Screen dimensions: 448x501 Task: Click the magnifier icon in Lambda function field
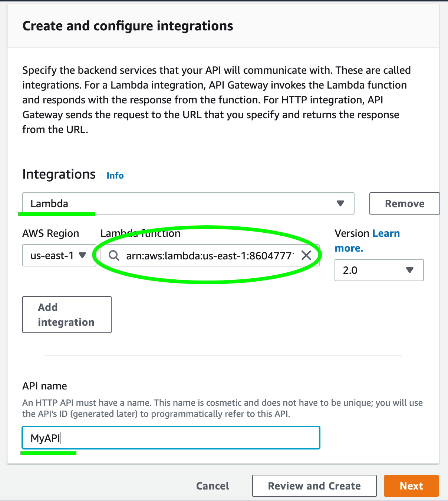114,255
